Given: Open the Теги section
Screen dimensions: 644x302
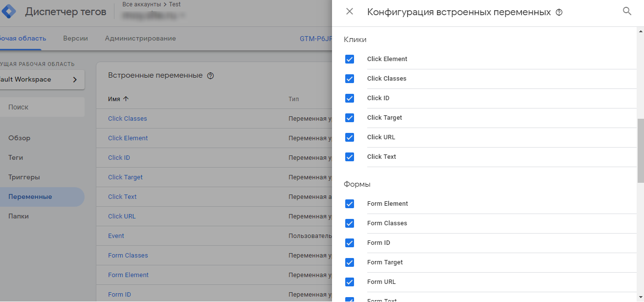Looking at the screenshot, I should pos(15,157).
